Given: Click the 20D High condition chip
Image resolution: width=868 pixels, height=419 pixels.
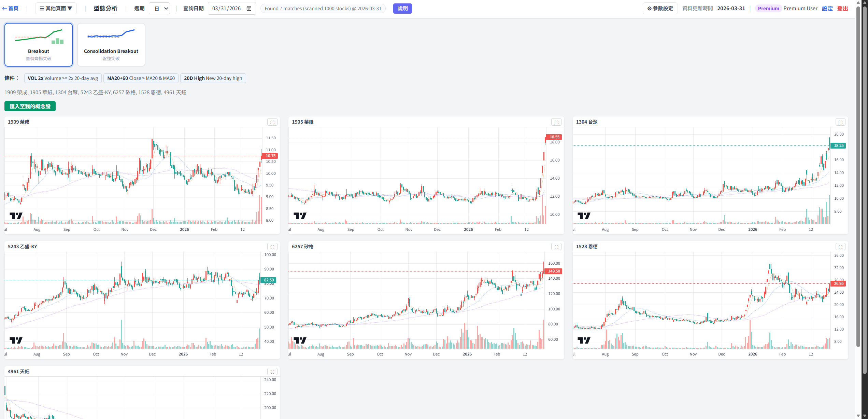Looking at the screenshot, I should coord(213,78).
